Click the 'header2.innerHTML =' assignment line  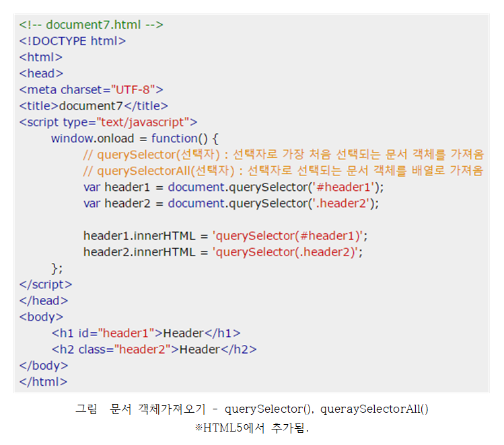pos(223,252)
